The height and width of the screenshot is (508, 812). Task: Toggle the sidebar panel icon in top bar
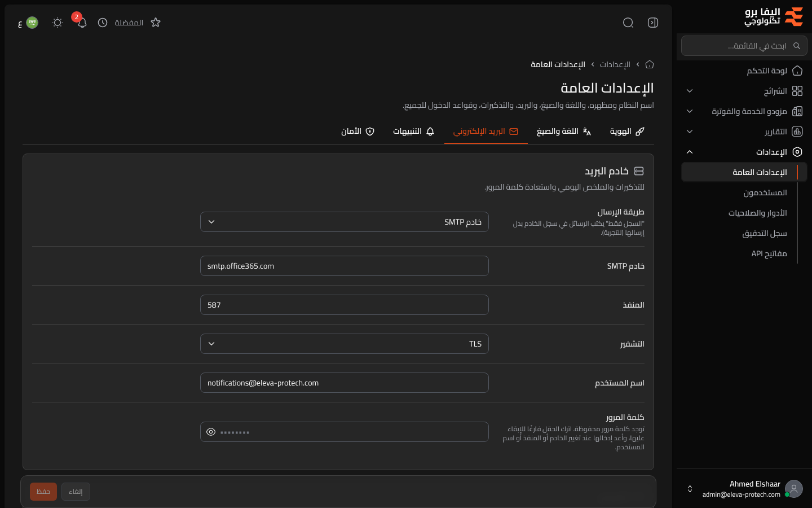pyautogui.click(x=653, y=23)
